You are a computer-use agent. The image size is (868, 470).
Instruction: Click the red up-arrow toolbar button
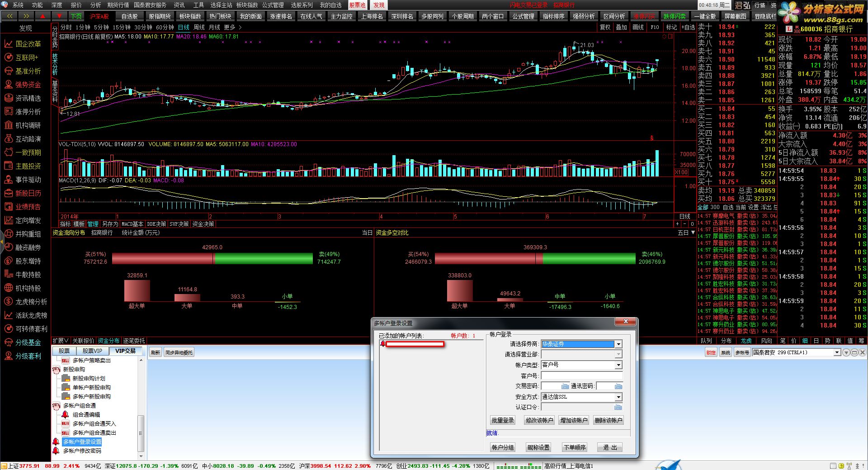[42, 16]
